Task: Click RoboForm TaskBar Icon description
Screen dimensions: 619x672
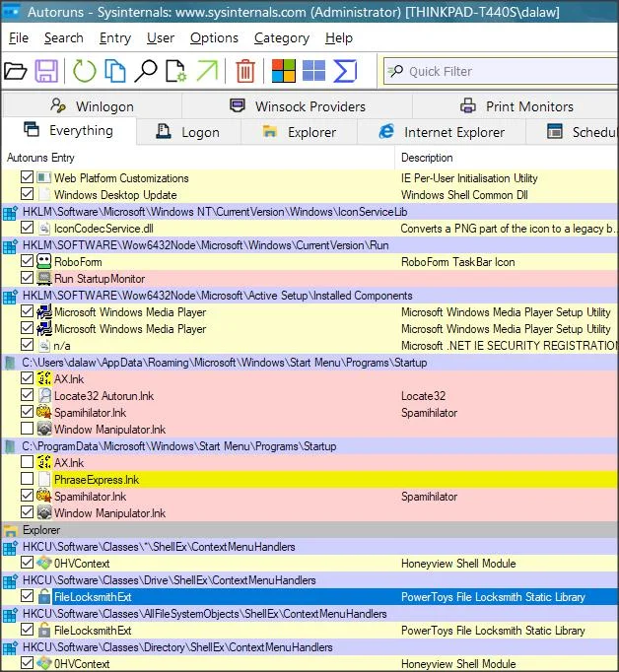Action: (457, 262)
